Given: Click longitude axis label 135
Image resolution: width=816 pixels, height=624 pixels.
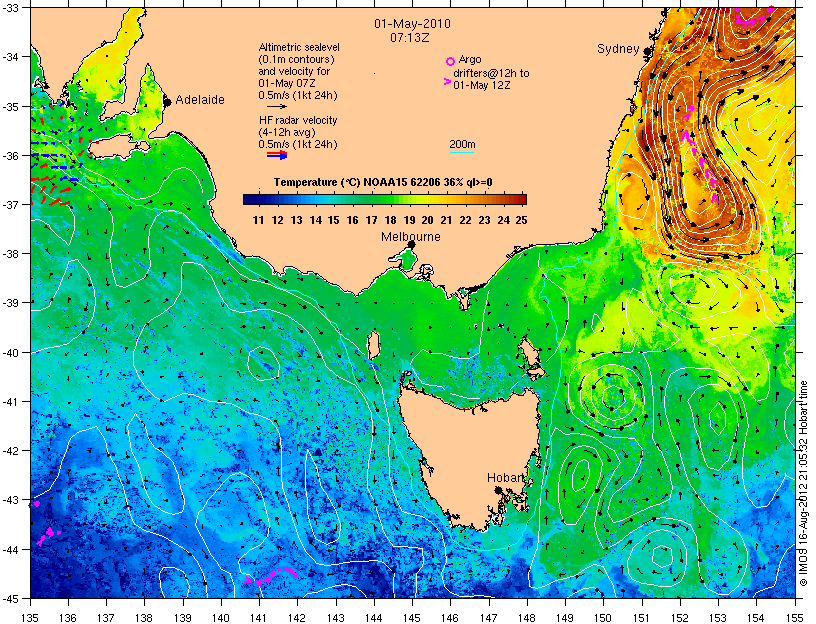Looking at the screenshot, I should click(x=31, y=618).
